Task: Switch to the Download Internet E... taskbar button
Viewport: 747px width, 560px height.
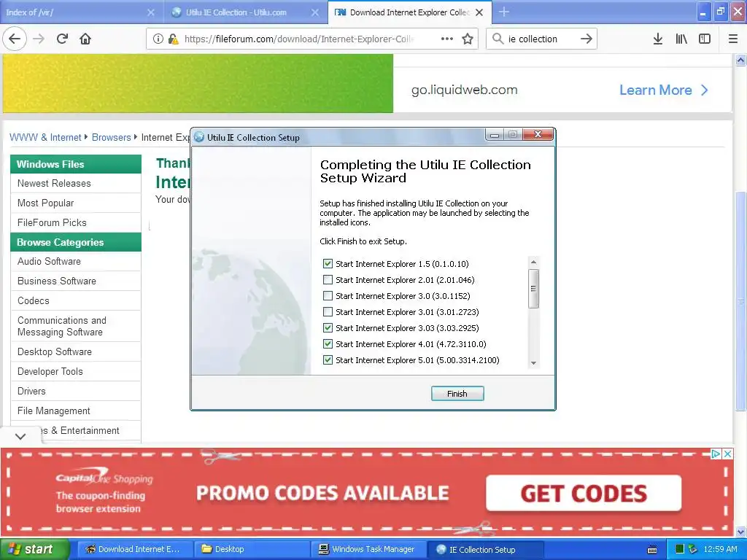Action: coord(133,550)
